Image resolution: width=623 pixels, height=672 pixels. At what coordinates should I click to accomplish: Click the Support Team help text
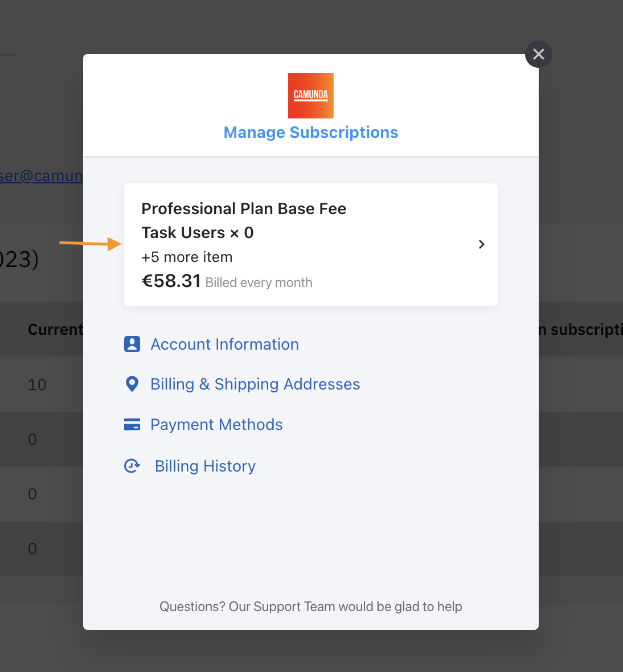pos(310,607)
